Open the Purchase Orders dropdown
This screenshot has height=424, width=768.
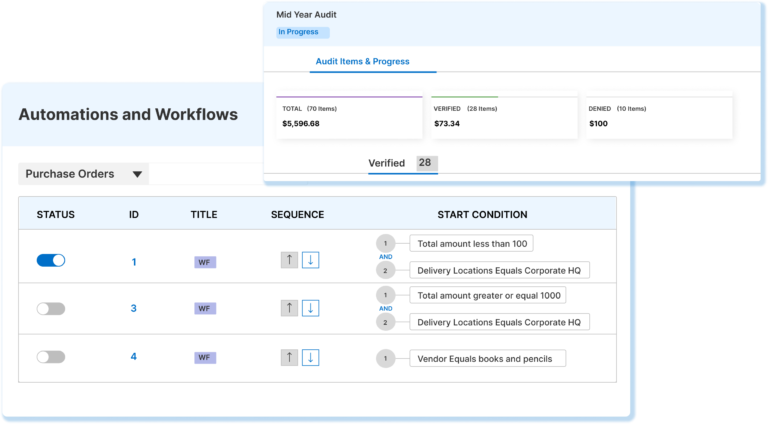[84, 174]
